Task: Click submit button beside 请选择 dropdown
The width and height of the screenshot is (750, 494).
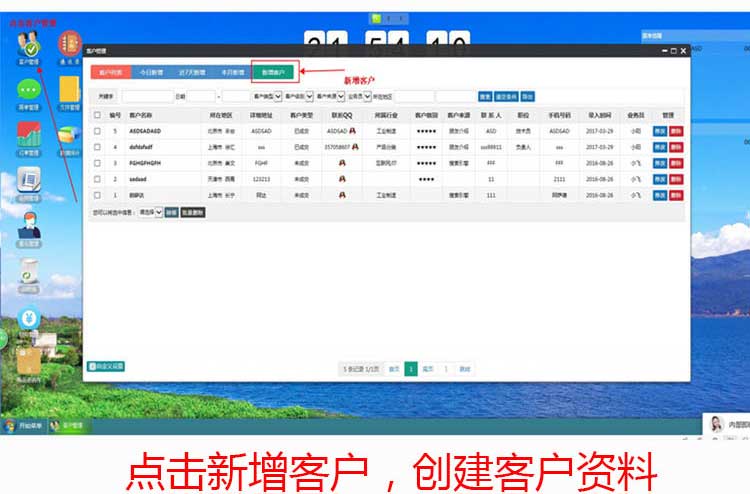Action: click(171, 212)
